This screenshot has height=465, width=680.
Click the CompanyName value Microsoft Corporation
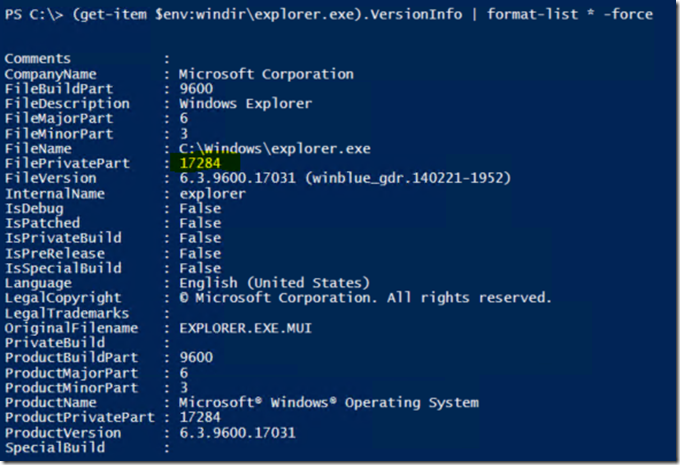tap(266, 74)
